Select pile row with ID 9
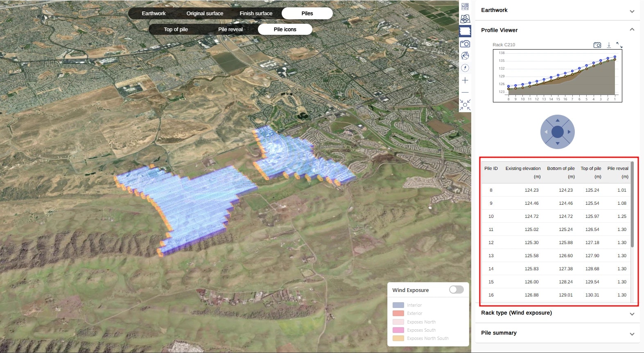This screenshot has width=644, height=353. tap(556, 203)
